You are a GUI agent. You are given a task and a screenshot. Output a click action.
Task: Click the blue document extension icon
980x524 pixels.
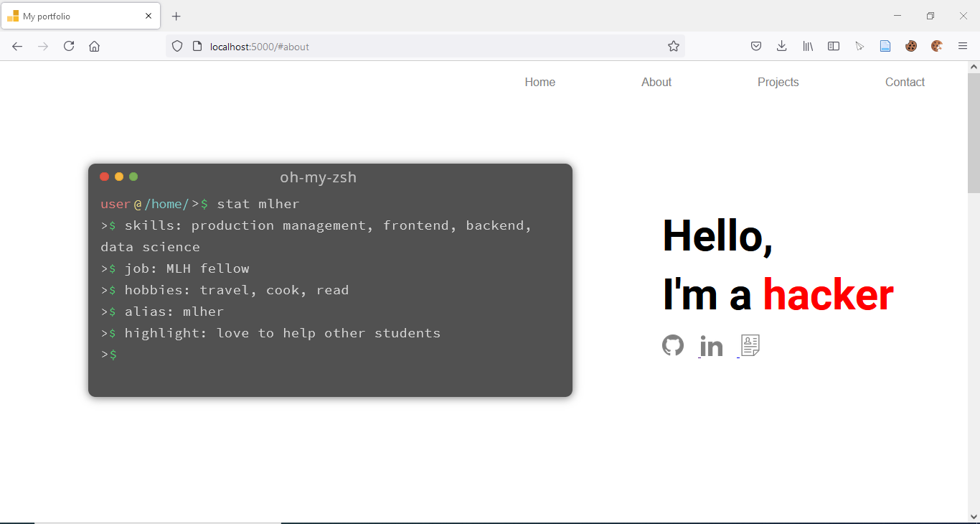(x=885, y=46)
